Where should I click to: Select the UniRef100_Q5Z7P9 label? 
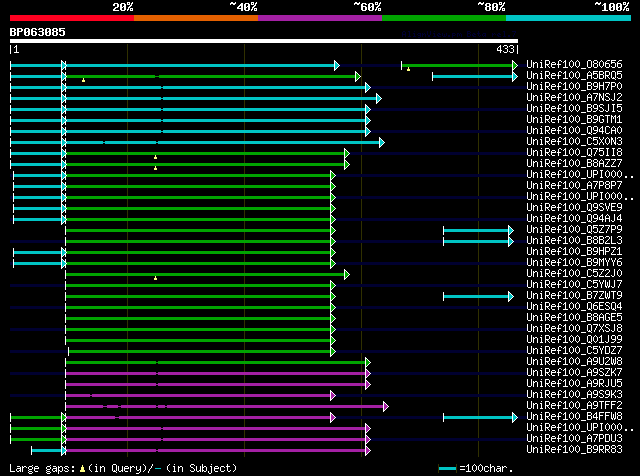coord(574,229)
